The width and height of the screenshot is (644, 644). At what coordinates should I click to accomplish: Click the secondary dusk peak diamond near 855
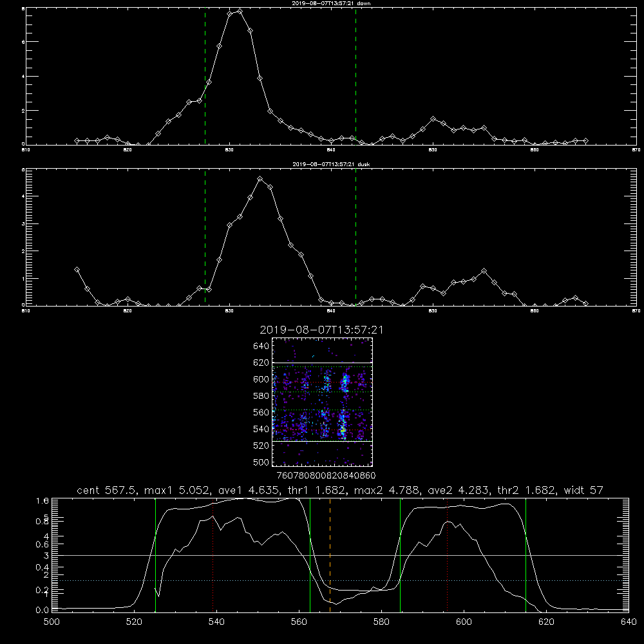pos(484,270)
